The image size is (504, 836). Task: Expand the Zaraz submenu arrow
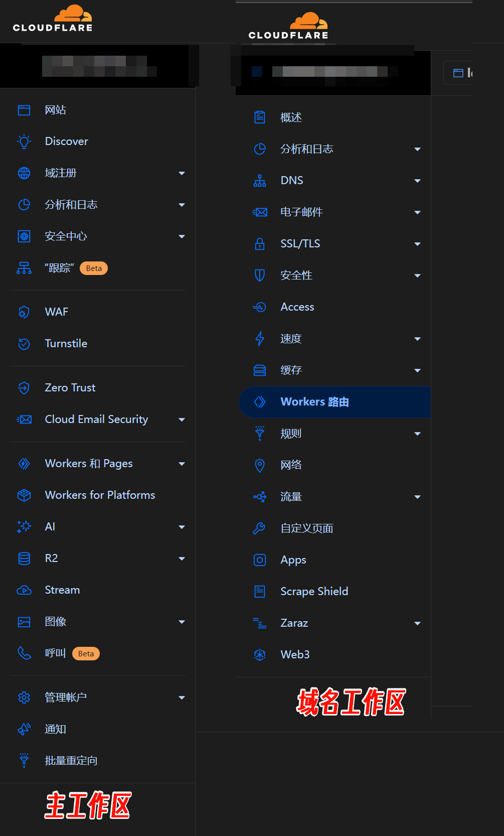tap(418, 623)
